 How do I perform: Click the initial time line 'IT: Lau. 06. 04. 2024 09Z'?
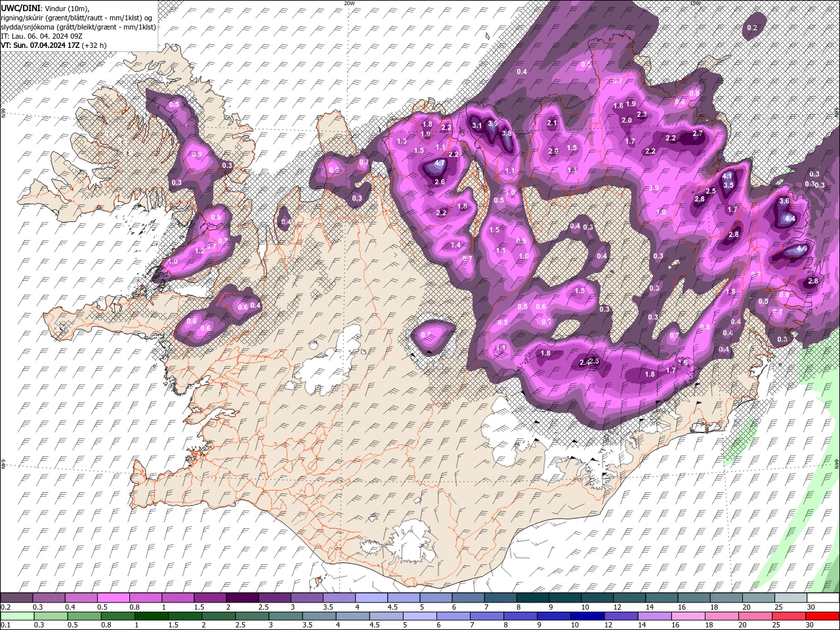(x=41, y=36)
